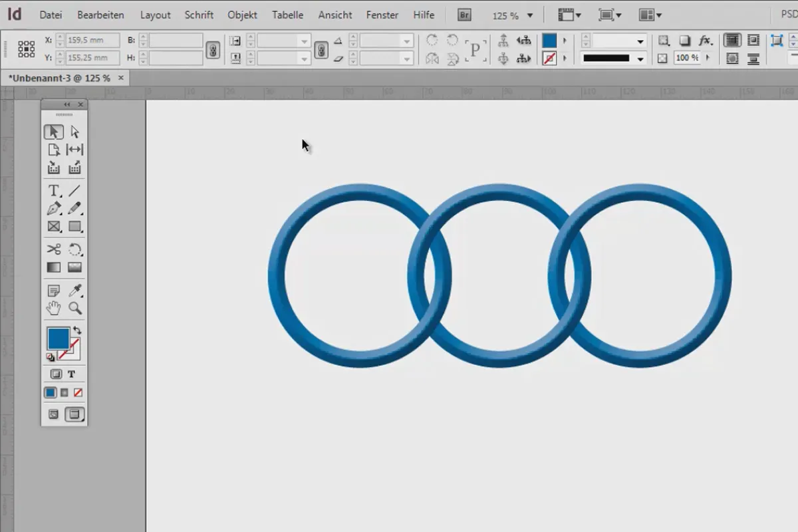The height and width of the screenshot is (532, 798).
Task: Select the Gradient Feather tool
Action: (74, 267)
